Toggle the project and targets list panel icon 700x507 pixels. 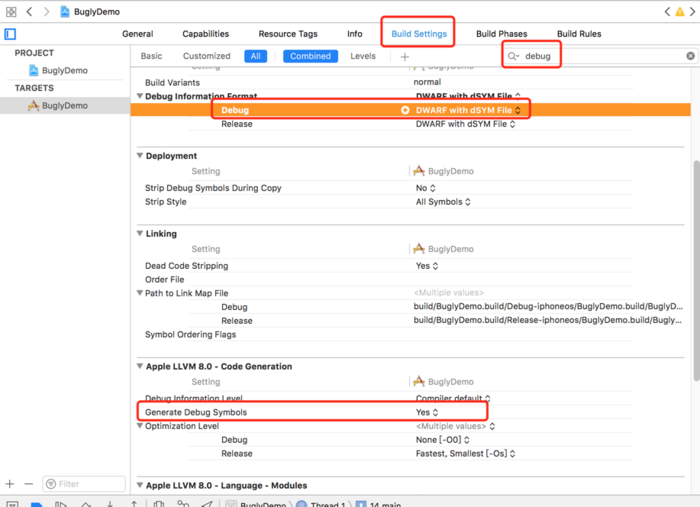[x=10, y=34]
